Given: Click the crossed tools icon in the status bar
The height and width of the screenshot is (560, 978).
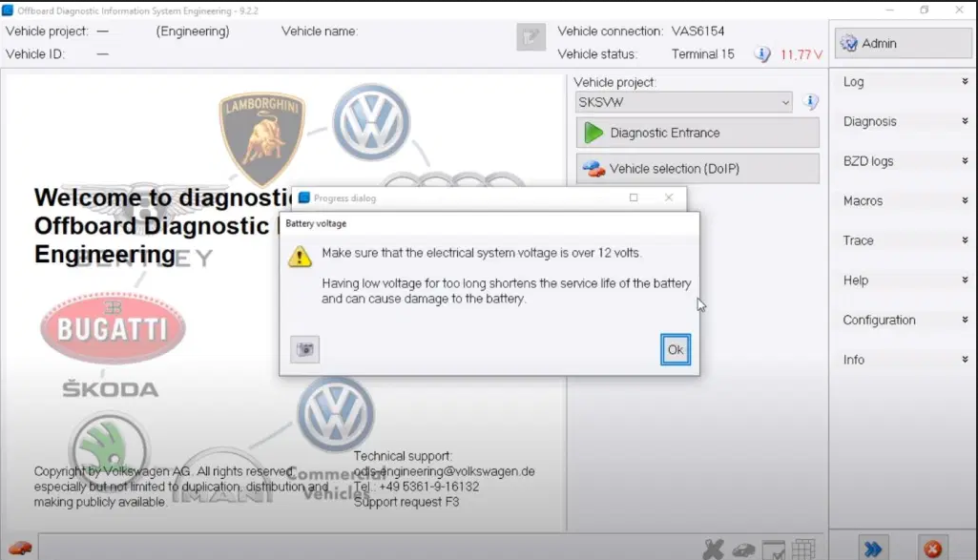Looking at the screenshot, I should pos(713,550).
